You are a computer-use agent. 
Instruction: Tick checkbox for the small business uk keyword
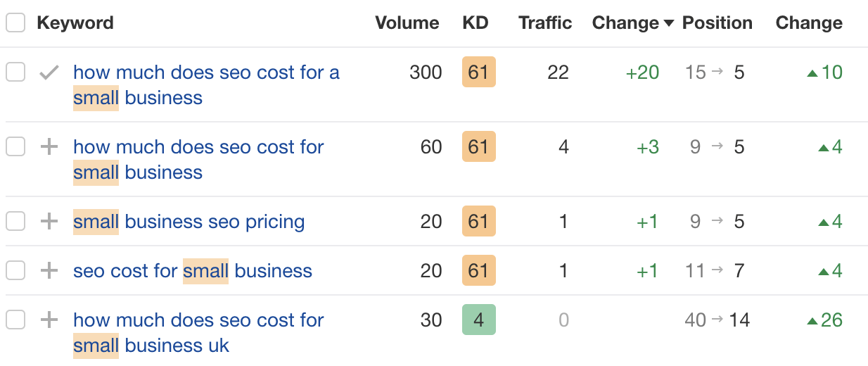click(15, 320)
